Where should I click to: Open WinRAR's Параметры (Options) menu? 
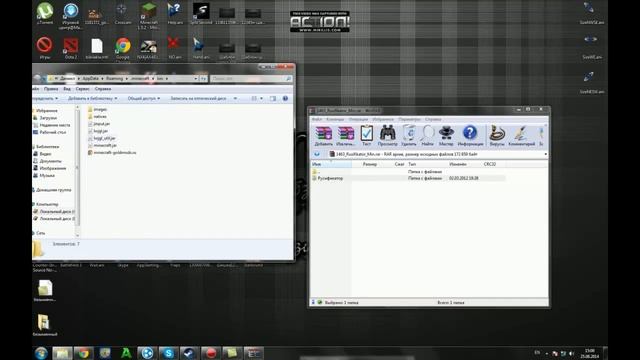pos(409,119)
